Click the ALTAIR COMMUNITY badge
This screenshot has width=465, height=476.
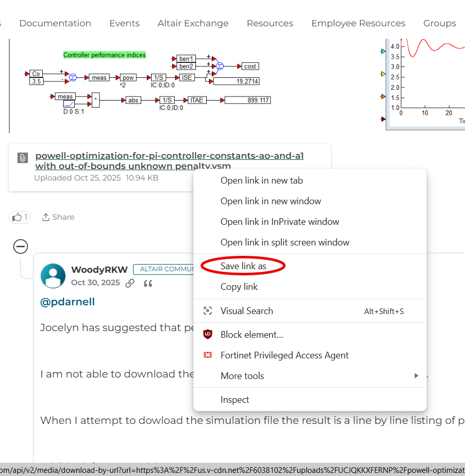pyautogui.click(x=163, y=269)
